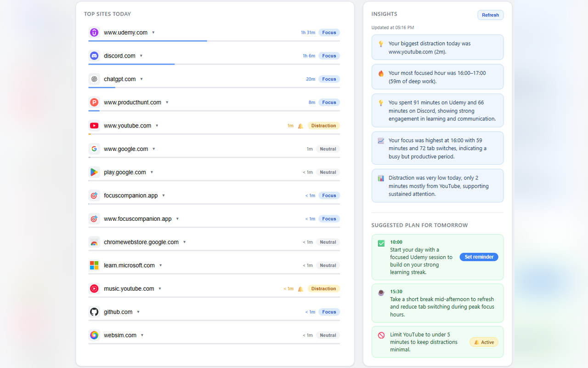Click the Microsoft Learn favicon

[x=94, y=265]
